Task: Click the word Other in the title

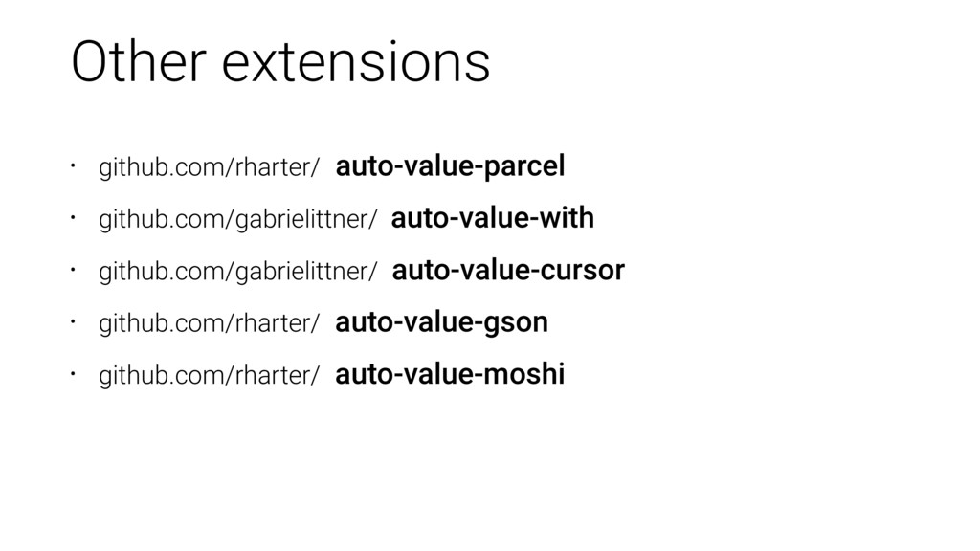Action: [x=139, y=61]
